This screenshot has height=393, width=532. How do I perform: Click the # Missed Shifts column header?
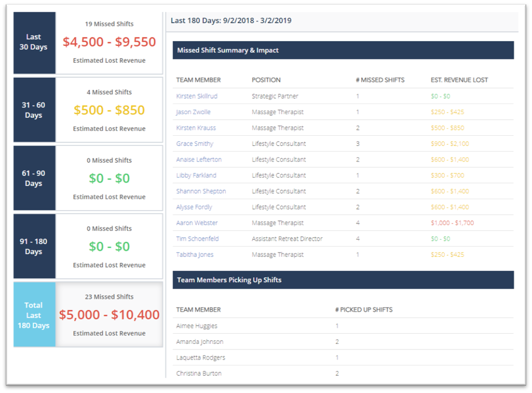click(x=380, y=80)
